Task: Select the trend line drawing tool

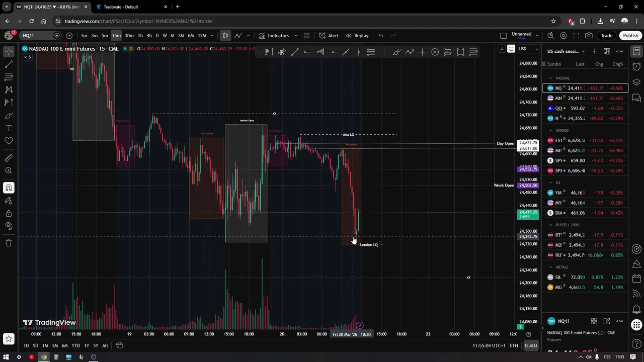Action: coord(9,64)
